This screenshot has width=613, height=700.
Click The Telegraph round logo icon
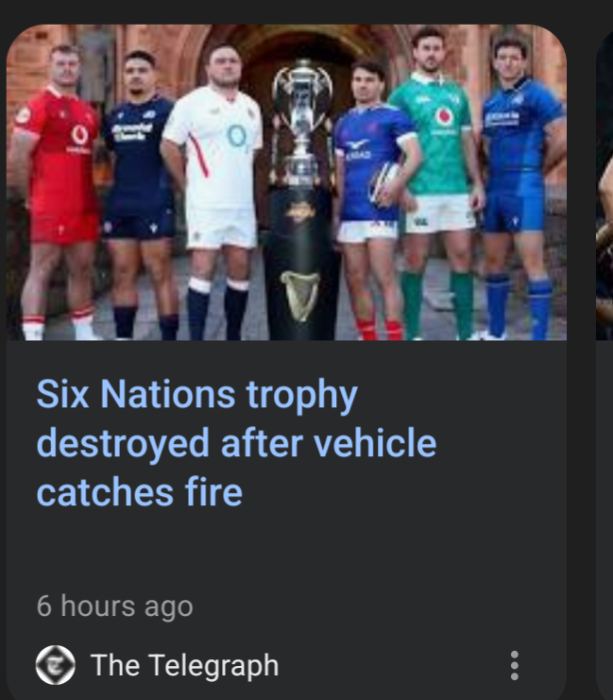56,665
